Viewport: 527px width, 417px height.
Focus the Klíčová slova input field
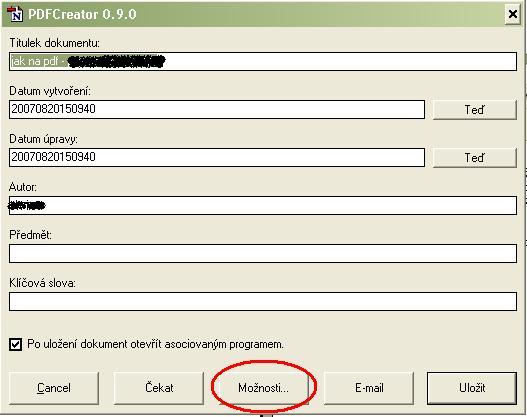263,301
